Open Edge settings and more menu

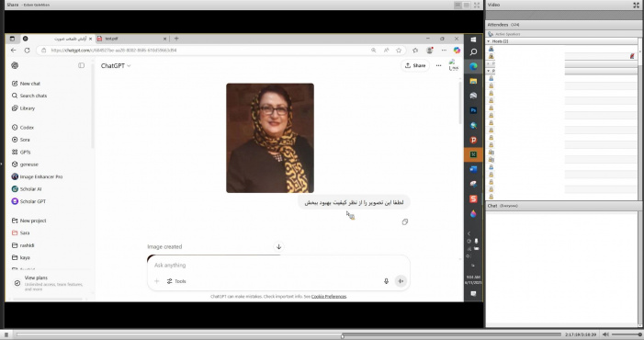[x=444, y=51]
